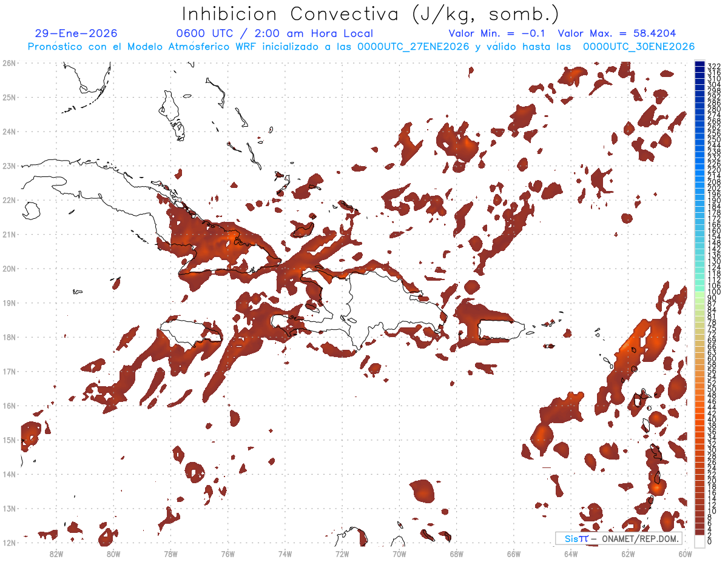Click the dark blue 322 color bar swatch

coord(699,65)
